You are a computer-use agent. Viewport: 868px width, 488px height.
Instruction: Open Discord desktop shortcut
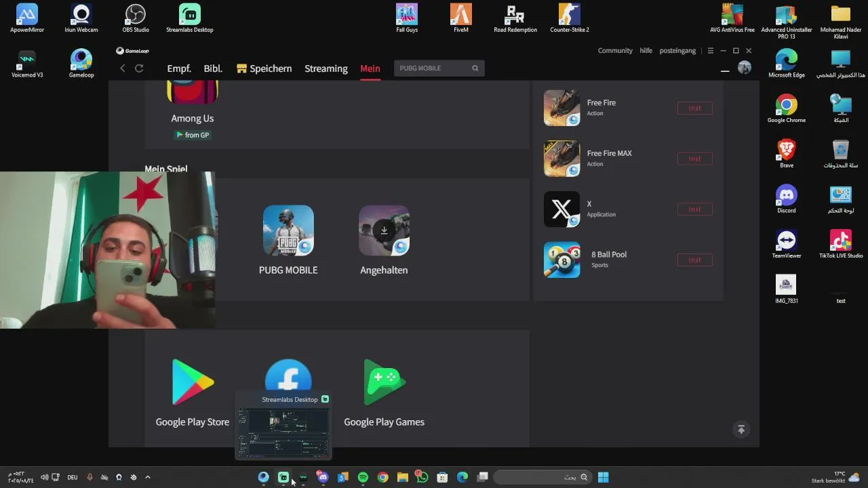click(787, 199)
